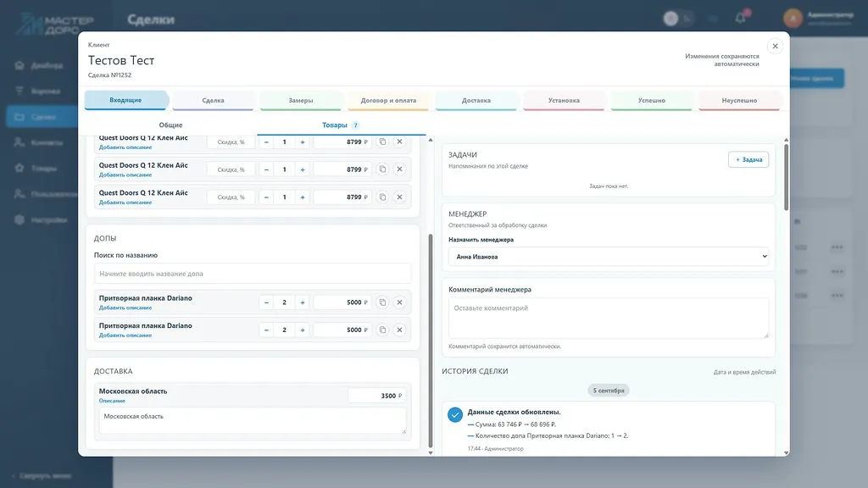
Task: Edit the 8799 price in last Quest Doors row
Action: point(342,197)
